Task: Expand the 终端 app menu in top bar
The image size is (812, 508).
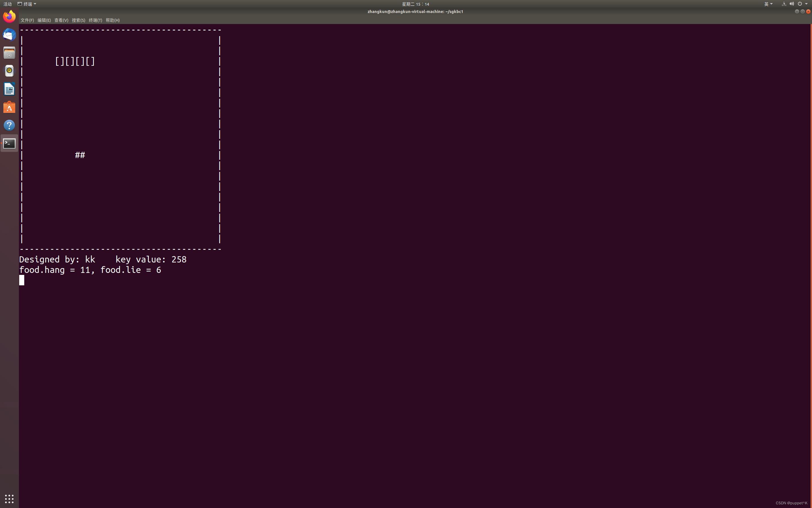Action: [27, 4]
